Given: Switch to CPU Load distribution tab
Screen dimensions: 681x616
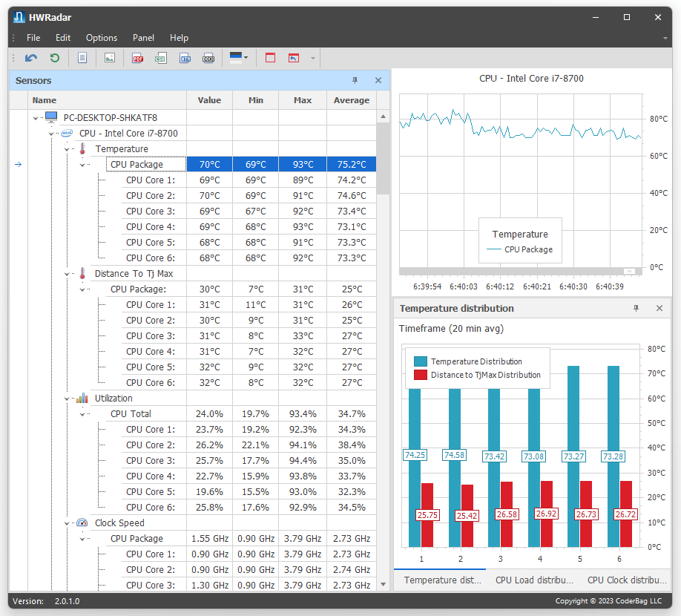Looking at the screenshot, I should 534,580.
